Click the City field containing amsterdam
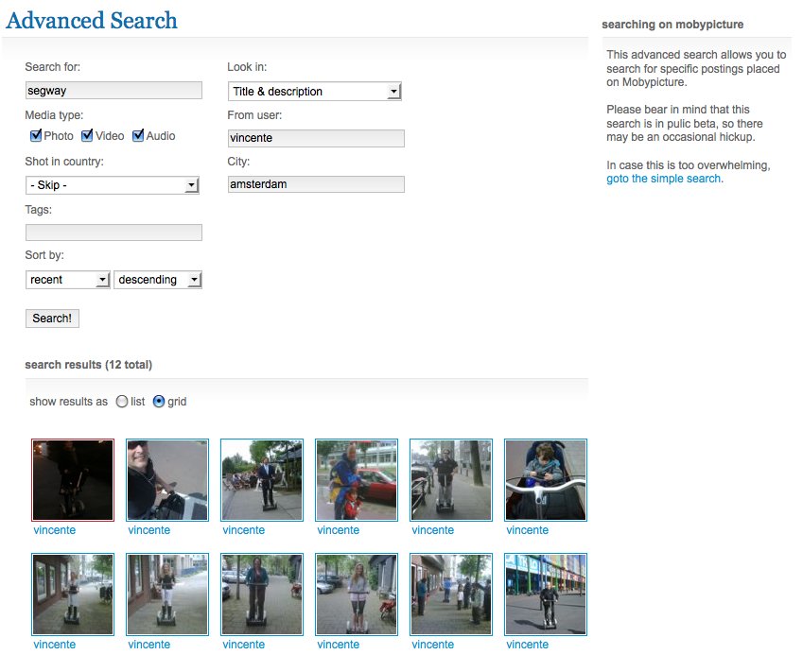The image size is (803, 672). coord(316,184)
